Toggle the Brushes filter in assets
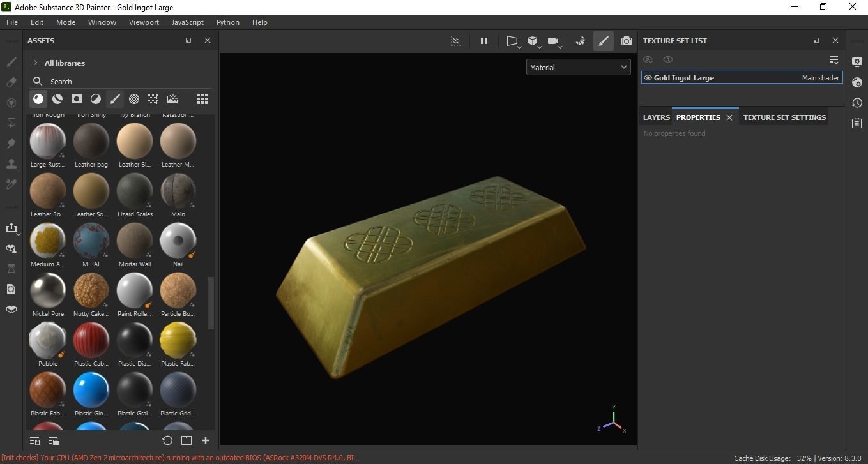The height and width of the screenshot is (464, 868). [x=115, y=99]
